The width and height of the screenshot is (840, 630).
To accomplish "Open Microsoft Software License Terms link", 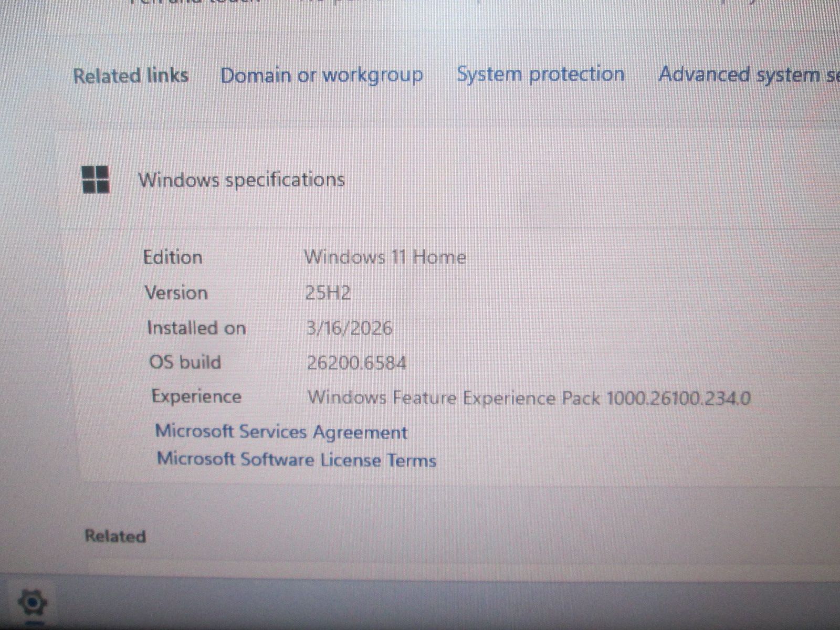I will (297, 459).
